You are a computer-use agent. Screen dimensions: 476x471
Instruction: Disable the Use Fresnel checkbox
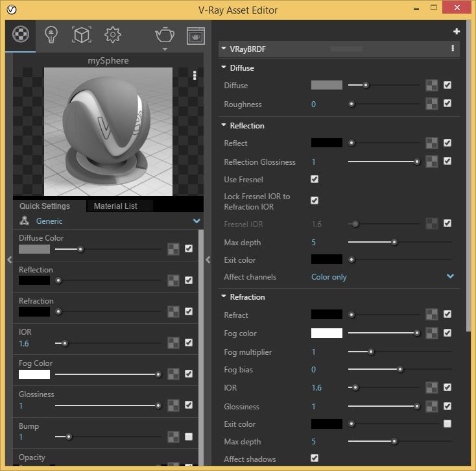pos(315,179)
